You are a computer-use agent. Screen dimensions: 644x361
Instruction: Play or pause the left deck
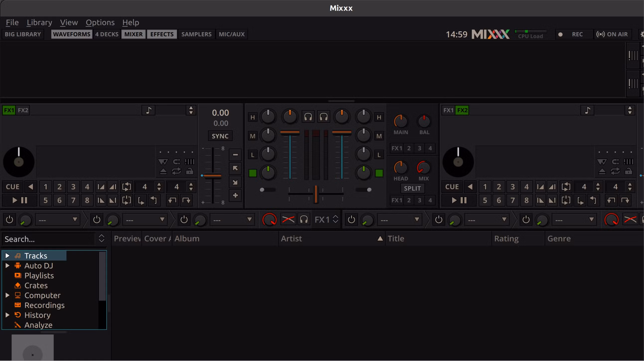[x=19, y=200]
